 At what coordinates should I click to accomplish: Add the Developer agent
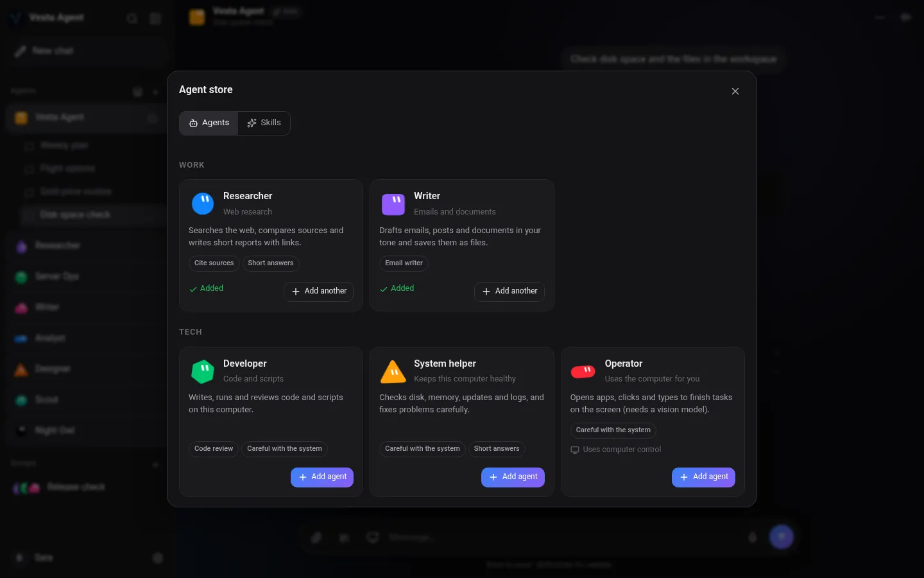[322, 477]
